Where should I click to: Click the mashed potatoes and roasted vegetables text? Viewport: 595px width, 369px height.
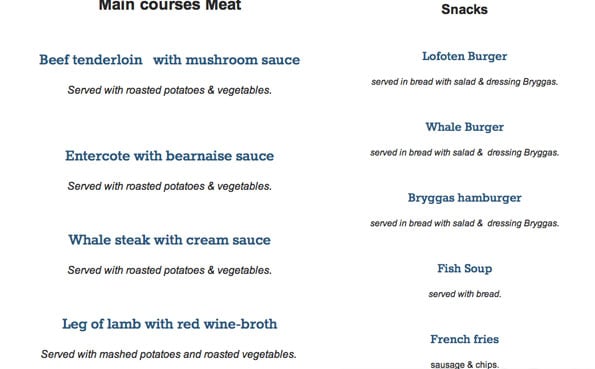click(x=168, y=355)
